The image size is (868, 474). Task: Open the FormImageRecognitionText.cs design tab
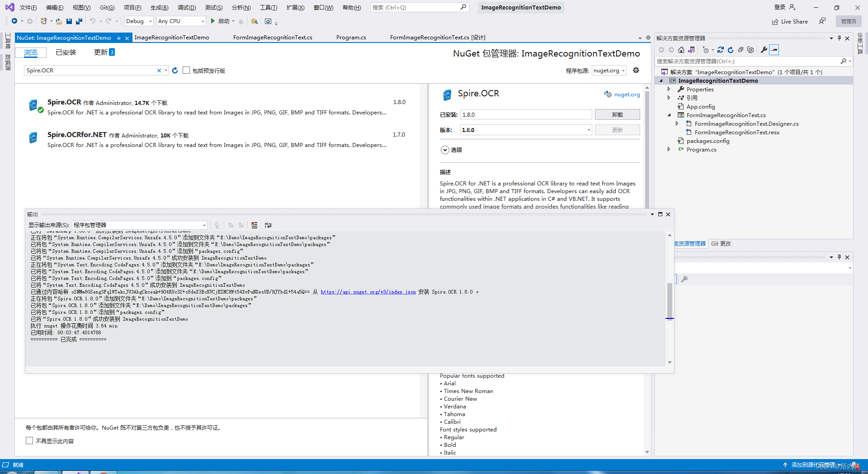tap(438, 38)
